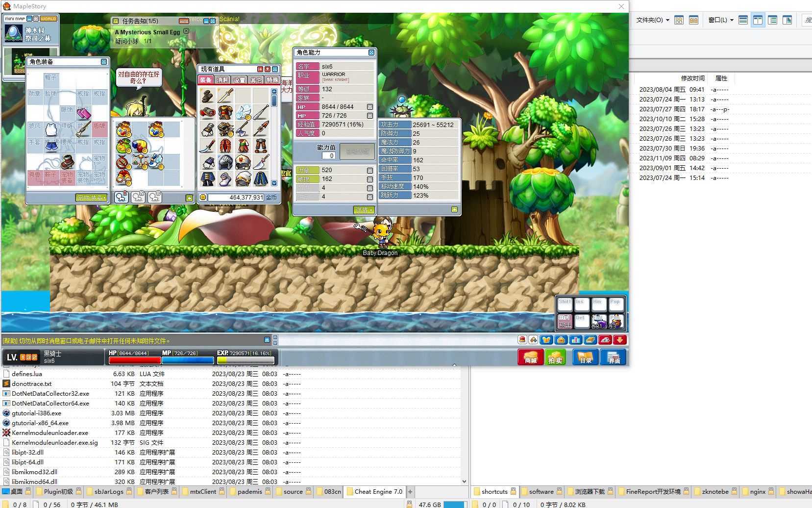
Task: Expand the 宠物装备 pet equipment button
Action: [92, 198]
